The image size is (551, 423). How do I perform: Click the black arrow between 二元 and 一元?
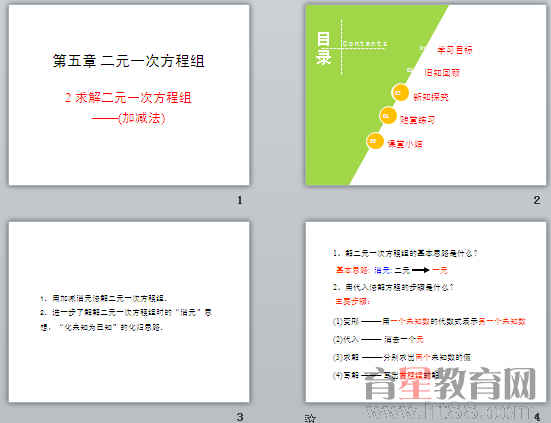[421, 270]
